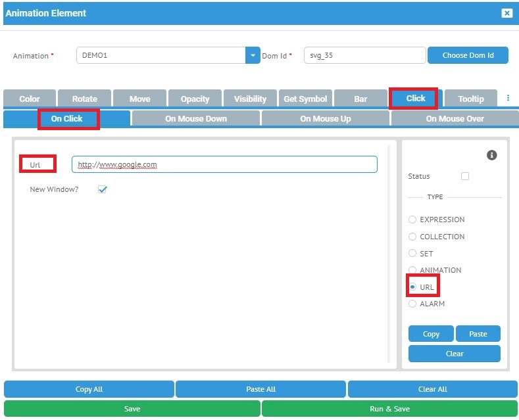
Task: Close the Animation Element dialog
Action: click(x=506, y=13)
